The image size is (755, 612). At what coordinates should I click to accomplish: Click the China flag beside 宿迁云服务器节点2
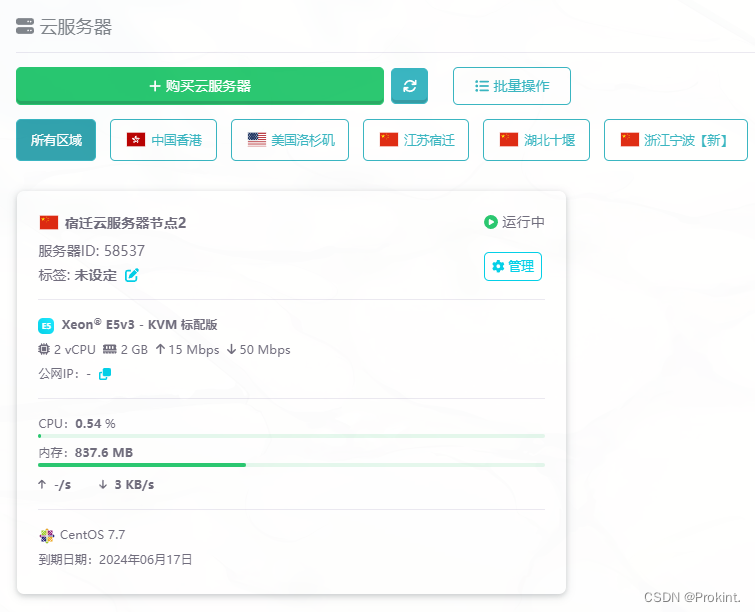coord(49,222)
